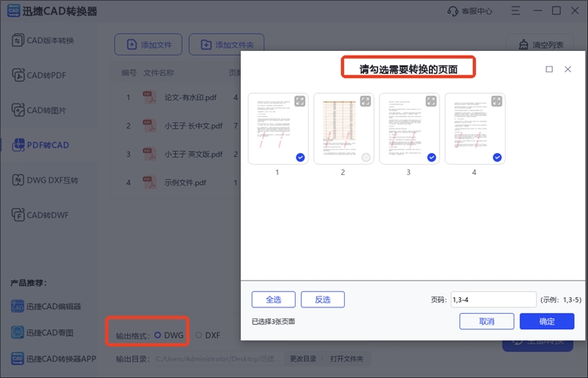Select file name 小王子 英文版.pdf
The height and width of the screenshot is (378, 588).
click(194, 154)
